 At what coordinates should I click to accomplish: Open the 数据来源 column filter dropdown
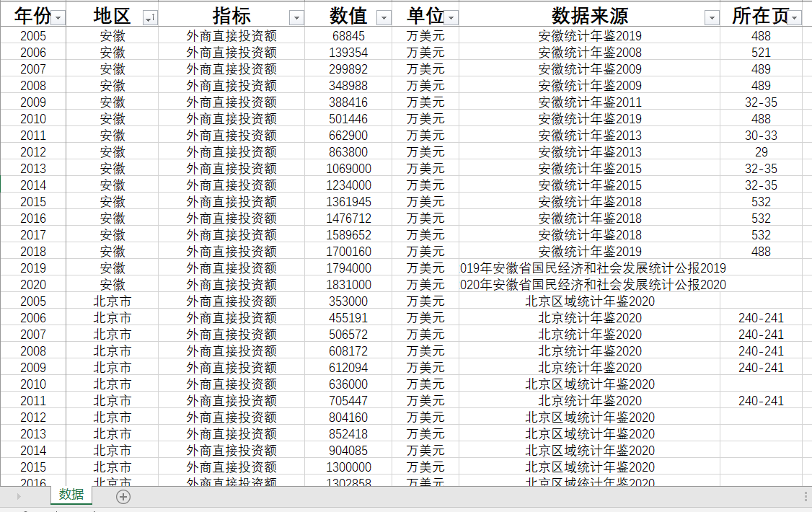click(712, 18)
